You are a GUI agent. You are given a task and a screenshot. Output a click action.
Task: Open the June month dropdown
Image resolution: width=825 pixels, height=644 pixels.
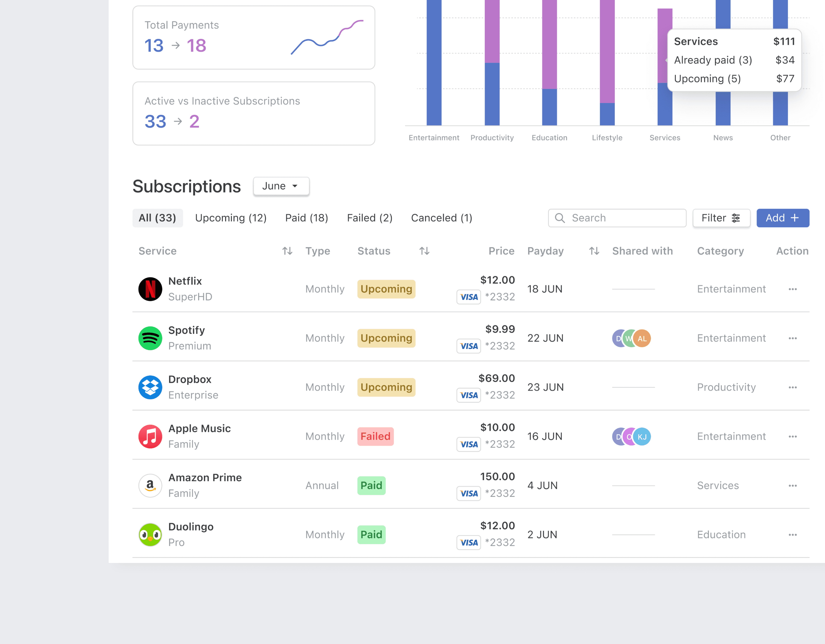coord(281,186)
